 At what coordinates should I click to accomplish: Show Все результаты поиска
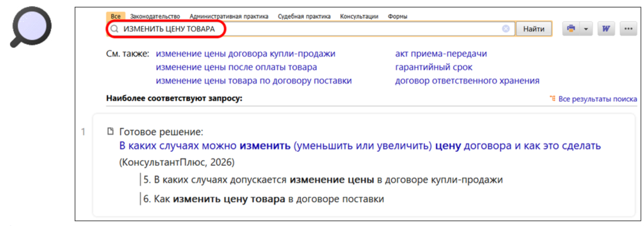click(x=597, y=99)
